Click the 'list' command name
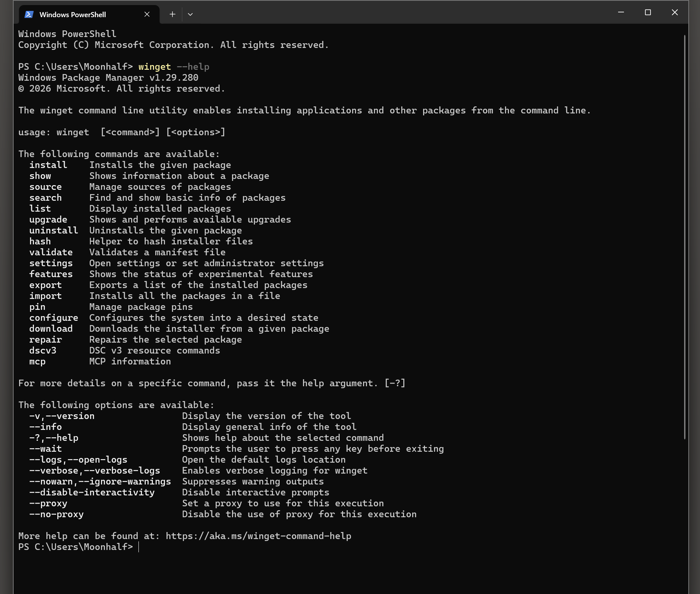The image size is (700, 594). click(40, 209)
